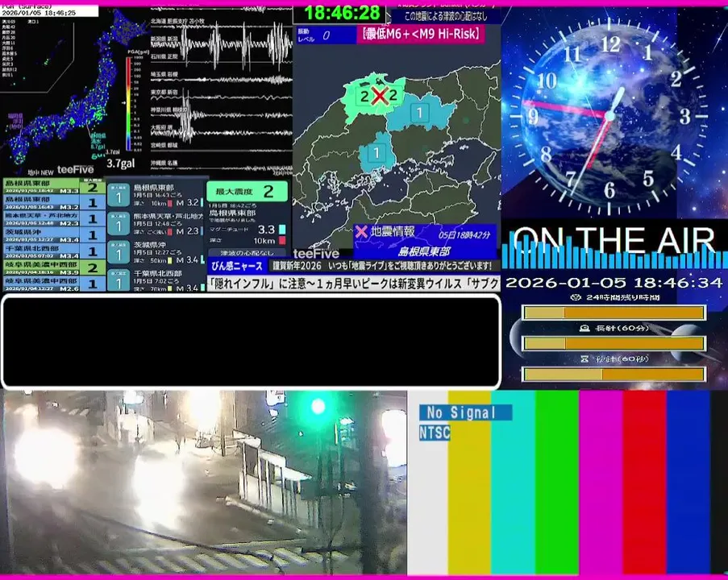This screenshot has width=728, height=580.
Task: Select the 岐阜県美濃中西部 M3.9 row
Action: (x=54, y=267)
